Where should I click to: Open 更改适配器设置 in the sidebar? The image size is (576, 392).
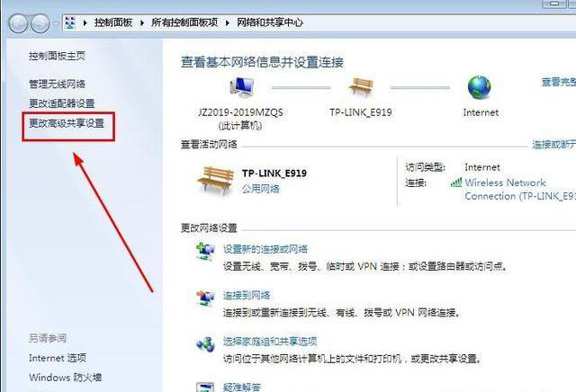click(x=62, y=103)
